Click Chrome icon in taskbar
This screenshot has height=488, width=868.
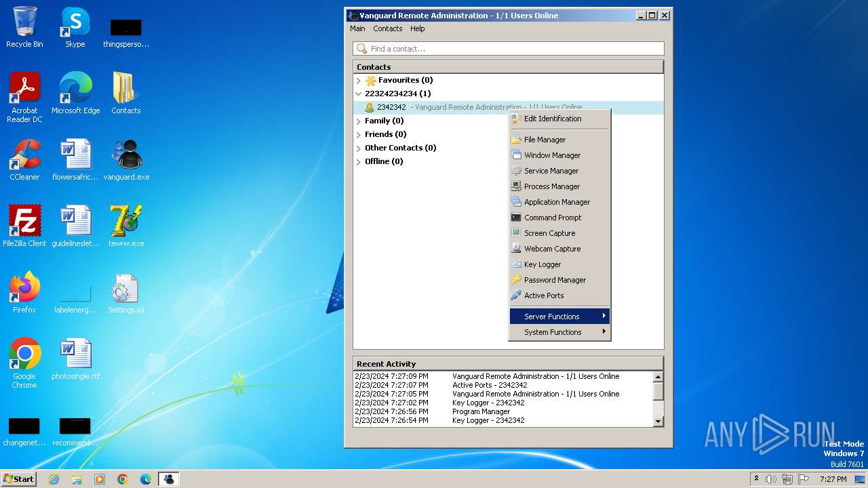[123, 479]
